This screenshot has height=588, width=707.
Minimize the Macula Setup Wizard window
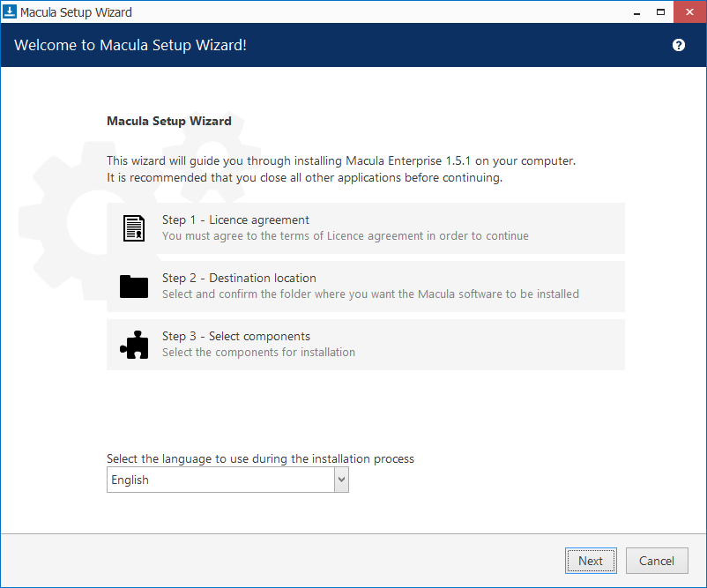point(636,12)
